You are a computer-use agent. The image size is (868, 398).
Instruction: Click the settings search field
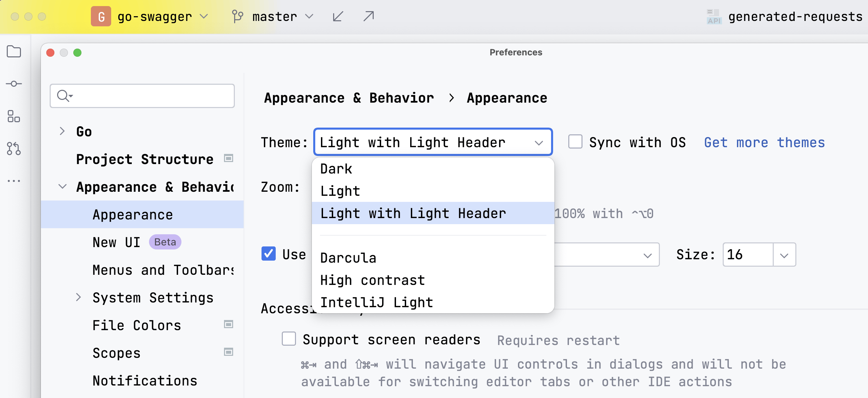point(149,96)
